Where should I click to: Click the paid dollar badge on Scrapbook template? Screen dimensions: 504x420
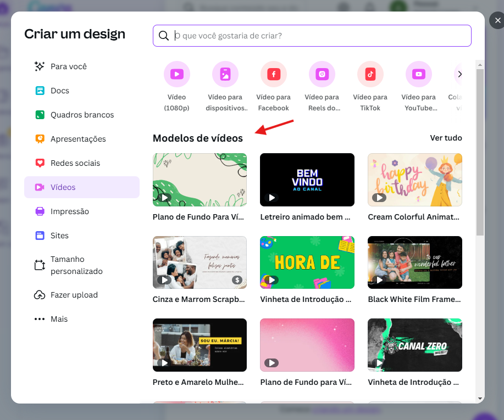click(x=237, y=280)
